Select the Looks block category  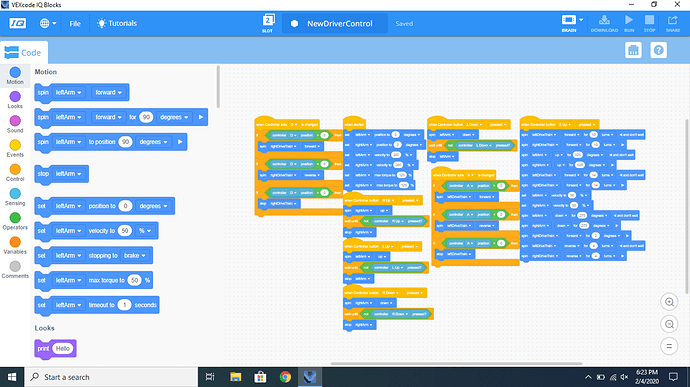(15, 100)
